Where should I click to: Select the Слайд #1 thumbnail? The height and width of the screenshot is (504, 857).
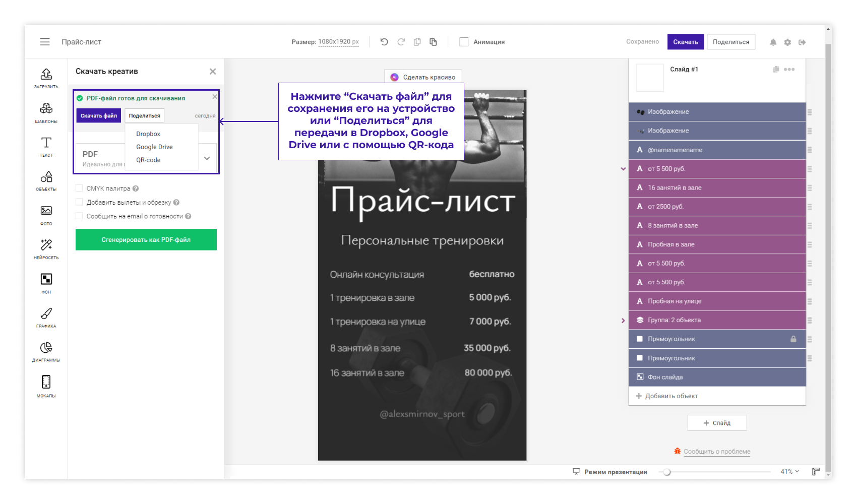pyautogui.click(x=650, y=78)
